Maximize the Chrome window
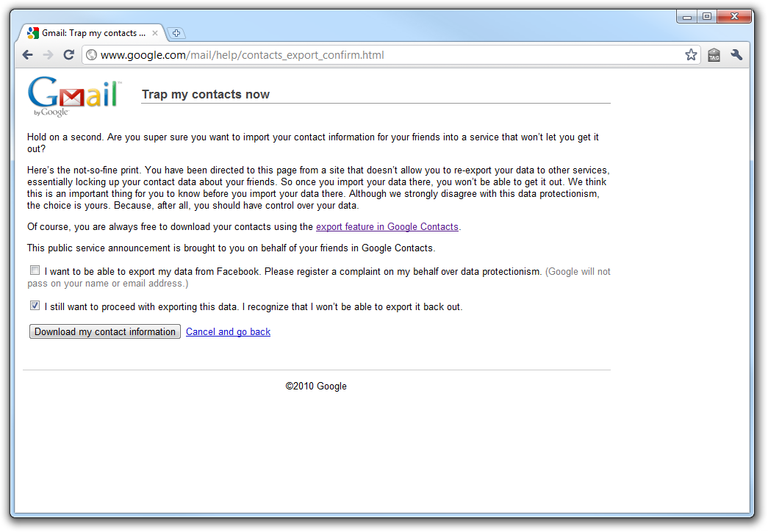Image resolution: width=768 pixels, height=532 pixels. tap(707, 16)
